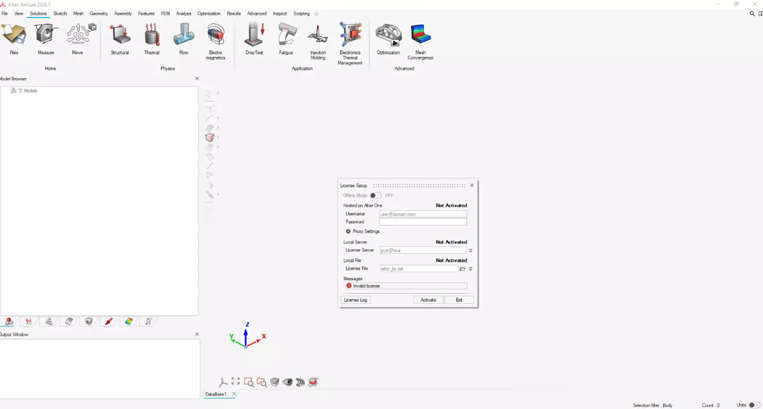Click the License File input field

[x=418, y=268]
